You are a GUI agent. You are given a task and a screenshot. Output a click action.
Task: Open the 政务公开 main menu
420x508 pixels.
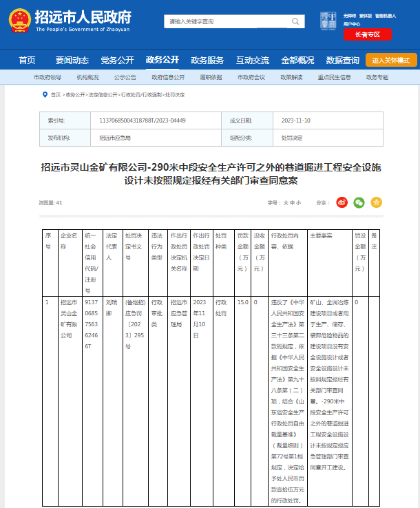(162, 60)
